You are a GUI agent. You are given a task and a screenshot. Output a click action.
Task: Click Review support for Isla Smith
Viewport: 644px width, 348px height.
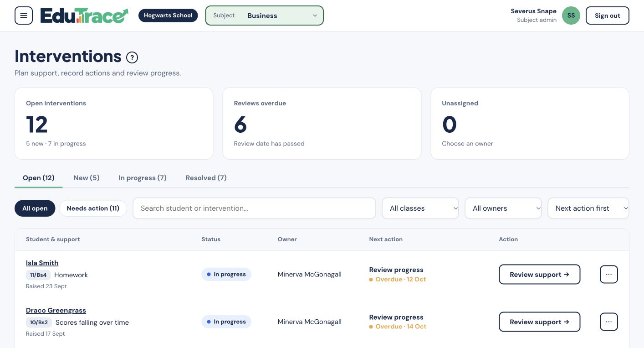540,275
